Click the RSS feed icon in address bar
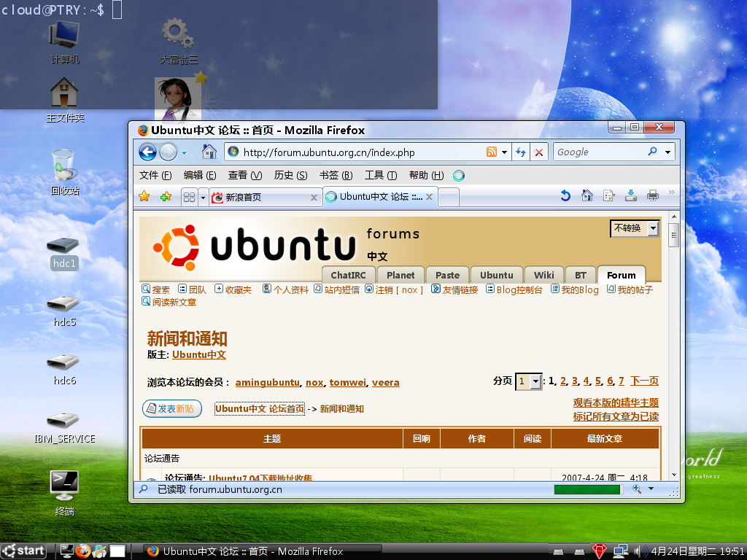The image size is (747, 560). (492, 152)
